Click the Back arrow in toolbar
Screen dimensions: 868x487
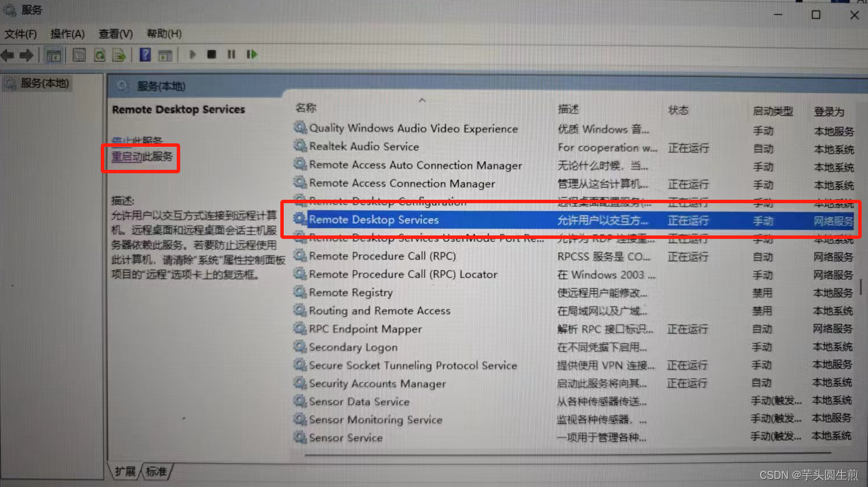point(7,55)
